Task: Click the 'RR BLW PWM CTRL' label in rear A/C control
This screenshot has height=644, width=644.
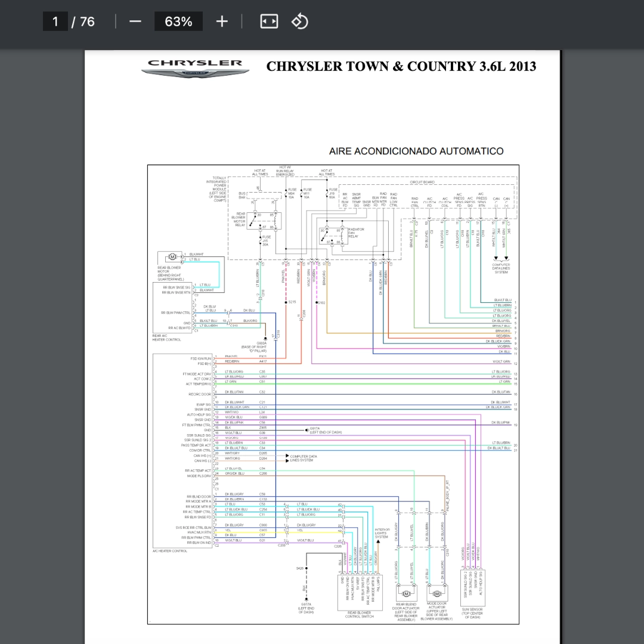Action: pos(175,313)
